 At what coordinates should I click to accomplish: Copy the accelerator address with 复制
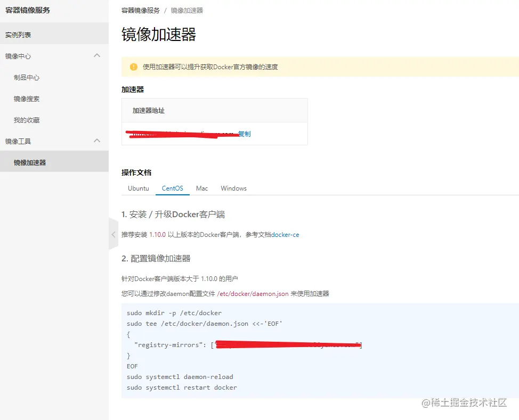click(x=245, y=134)
